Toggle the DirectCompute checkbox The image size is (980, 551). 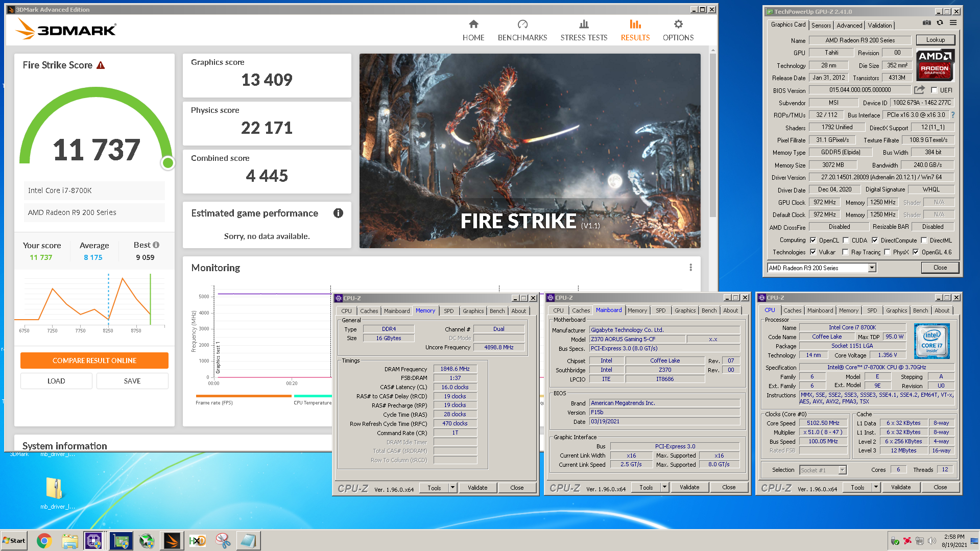point(875,240)
